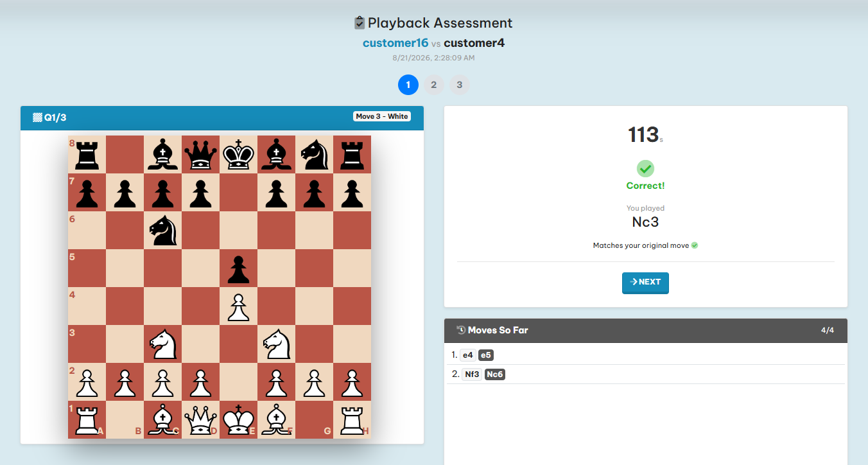Go to question 3 step

(460, 85)
